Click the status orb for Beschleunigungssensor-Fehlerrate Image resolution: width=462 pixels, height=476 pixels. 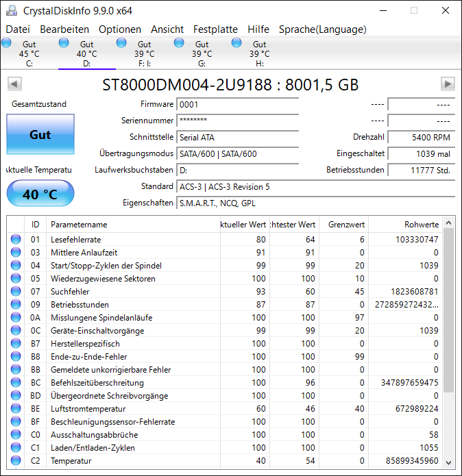(x=16, y=422)
